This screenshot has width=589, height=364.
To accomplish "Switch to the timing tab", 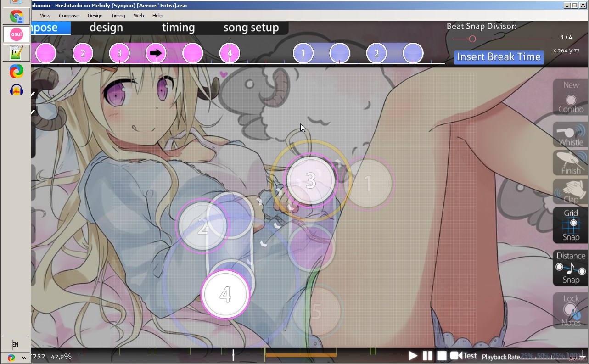I will [178, 28].
